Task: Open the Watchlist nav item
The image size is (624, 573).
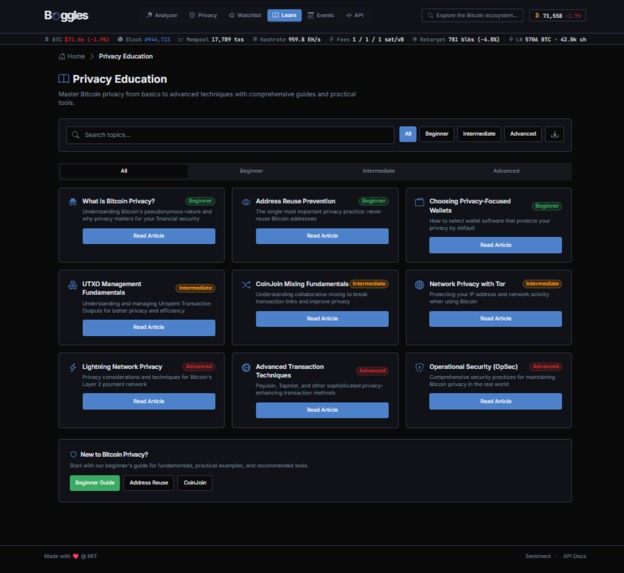Action: tap(245, 16)
